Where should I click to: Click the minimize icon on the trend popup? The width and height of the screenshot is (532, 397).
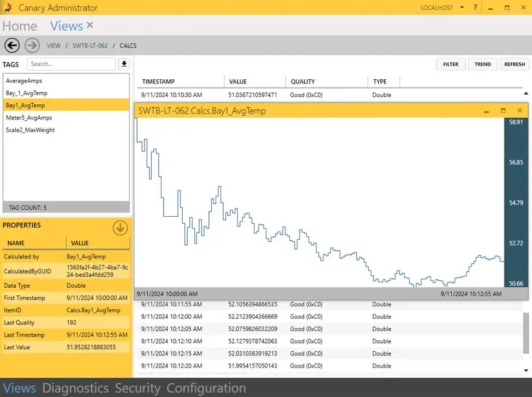point(486,110)
